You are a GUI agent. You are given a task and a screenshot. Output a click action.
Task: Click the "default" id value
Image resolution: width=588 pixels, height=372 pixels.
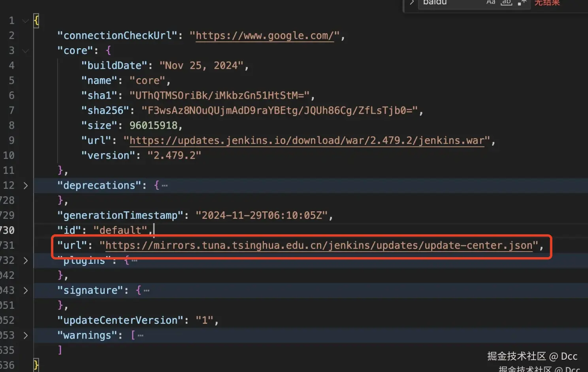[x=120, y=231]
